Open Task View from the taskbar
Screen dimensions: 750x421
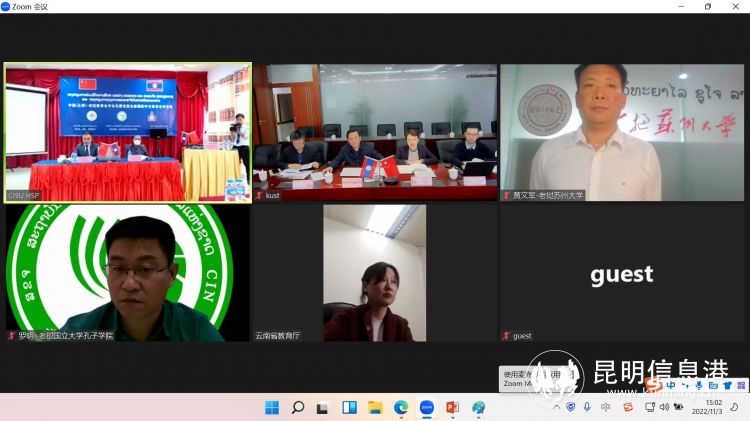(323, 408)
